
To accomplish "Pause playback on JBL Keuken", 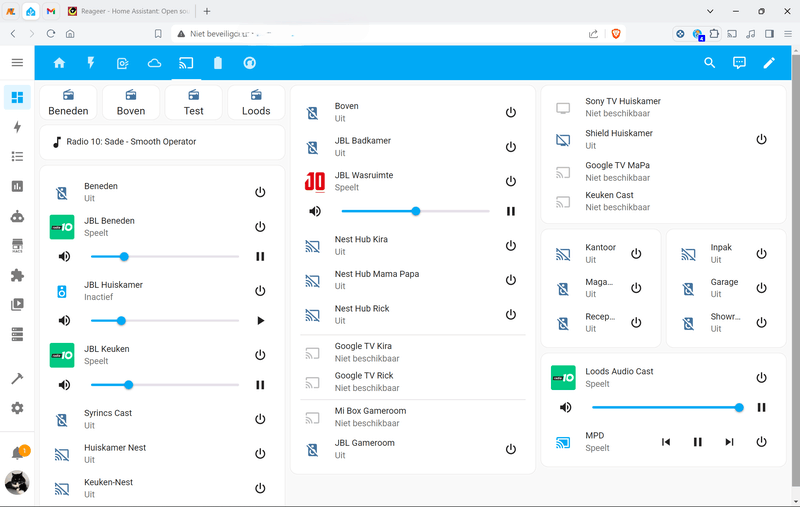I will pos(260,385).
